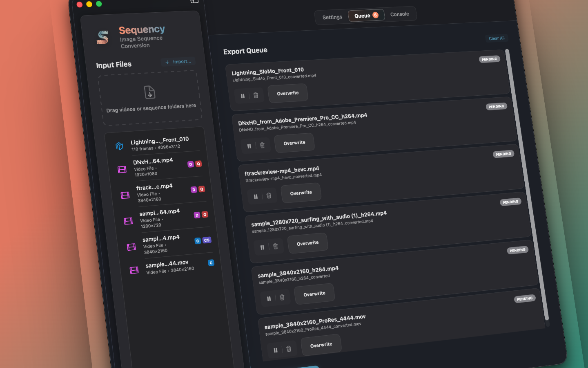Switch to the Queue tab
This screenshot has height=368, width=588.
tap(366, 16)
